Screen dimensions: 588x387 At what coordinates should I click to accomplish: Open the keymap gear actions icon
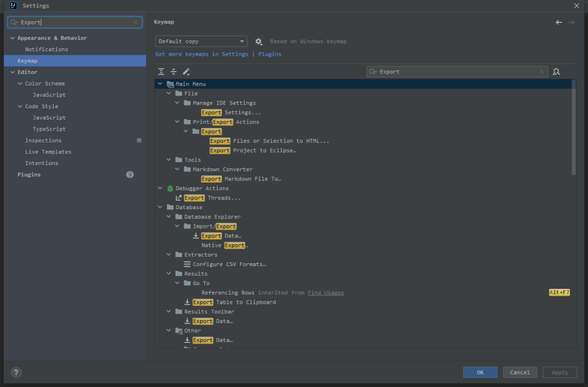259,42
